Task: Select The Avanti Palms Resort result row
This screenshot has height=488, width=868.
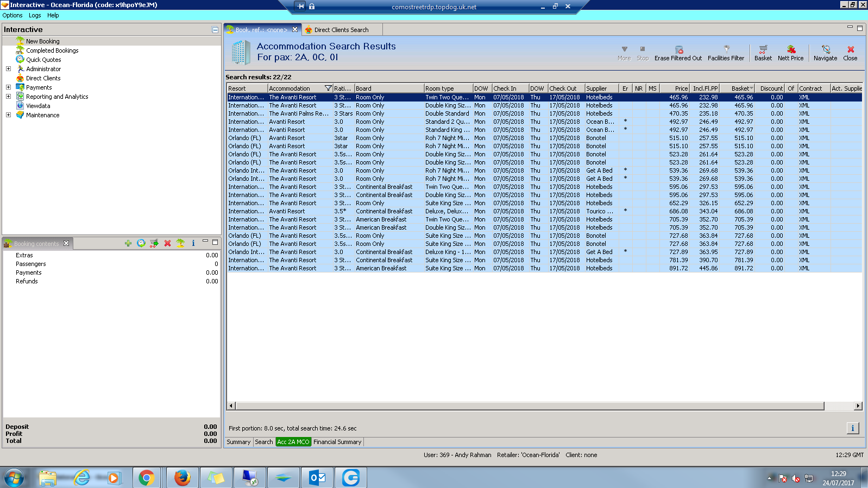Action: [x=544, y=113]
